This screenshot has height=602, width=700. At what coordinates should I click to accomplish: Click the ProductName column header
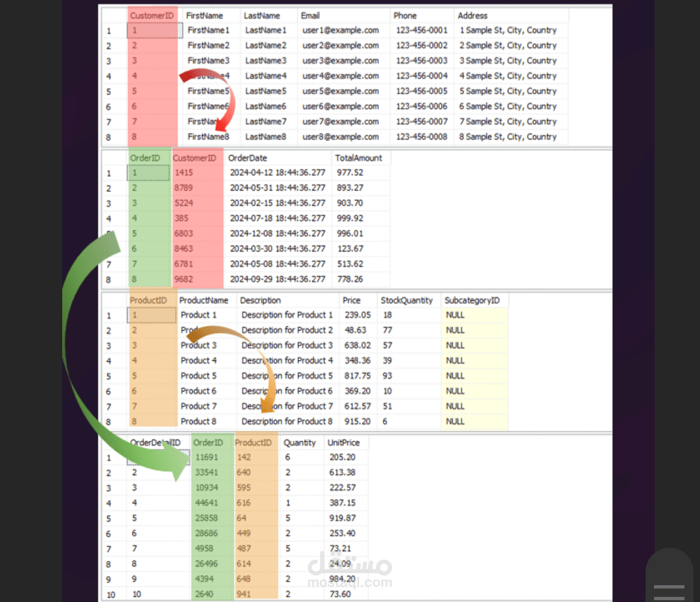click(x=204, y=300)
